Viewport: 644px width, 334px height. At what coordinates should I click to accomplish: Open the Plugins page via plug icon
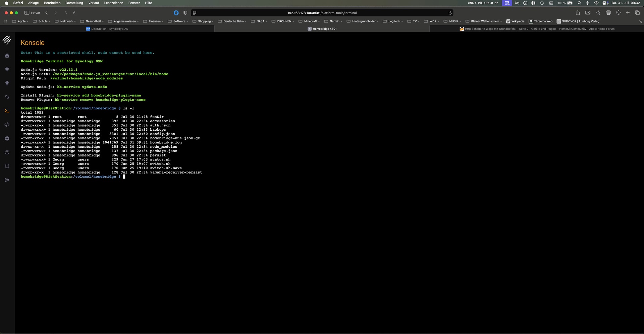click(7, 69)
